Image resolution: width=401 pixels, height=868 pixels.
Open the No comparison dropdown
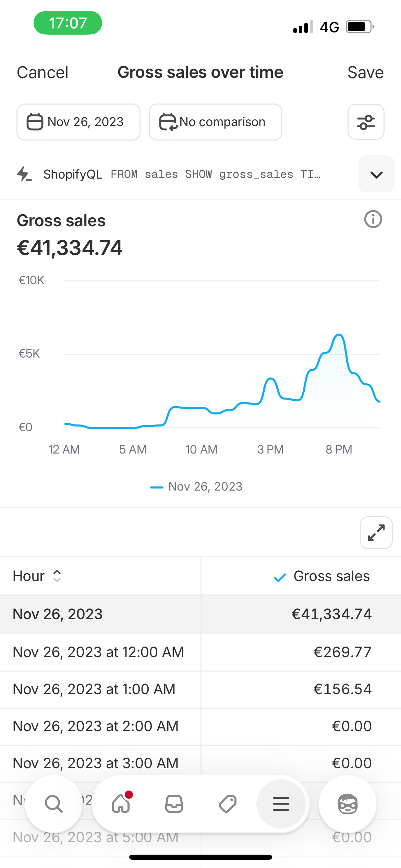[x=215, y=122]
